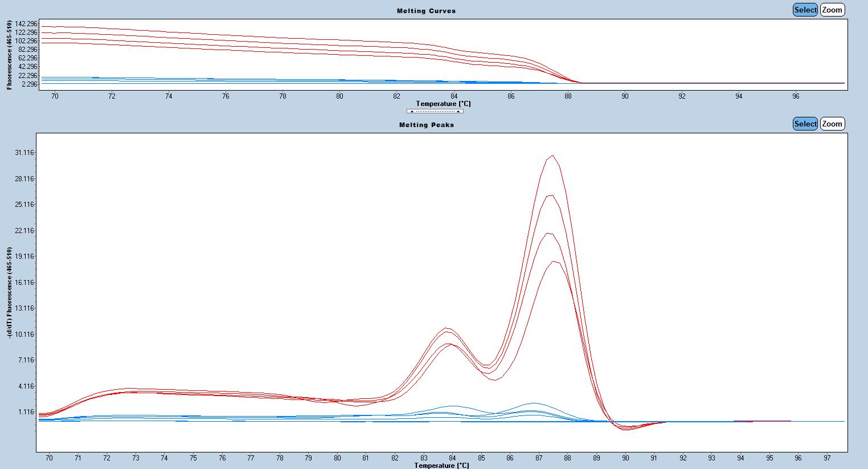Click the Melting Peaks chart title
Image resolution: width=868 pixels, height=469 pixels.
tap(426, 125)
